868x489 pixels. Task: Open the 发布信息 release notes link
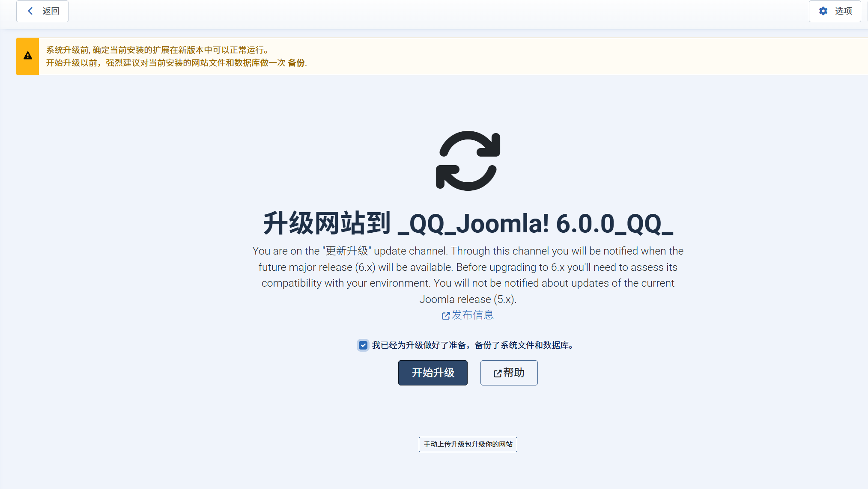[472, 315]
